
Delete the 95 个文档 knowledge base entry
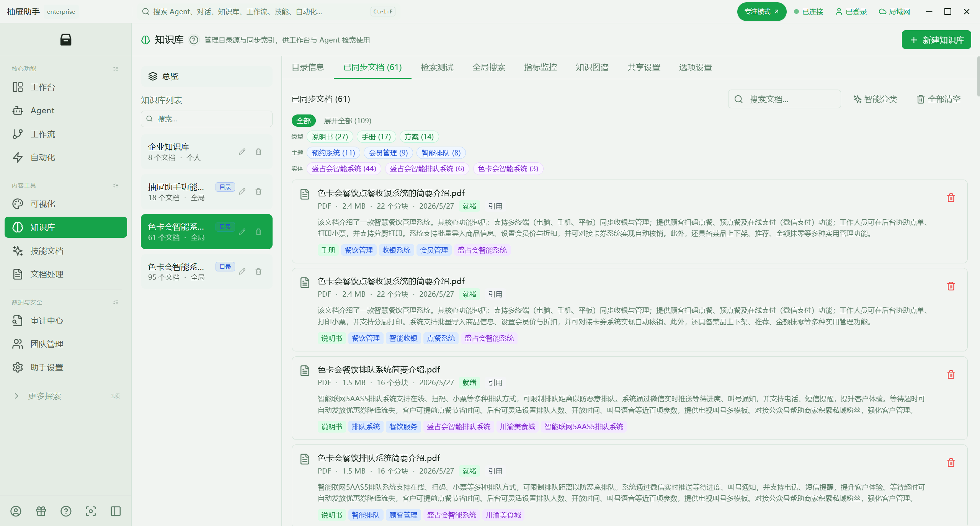tap(258, 271)
